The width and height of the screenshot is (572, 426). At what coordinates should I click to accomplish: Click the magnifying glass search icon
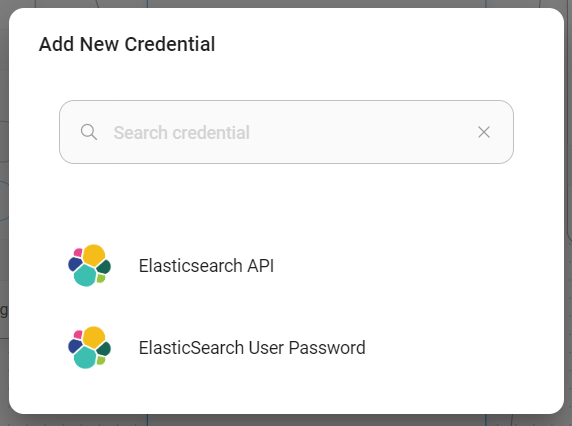89,132
